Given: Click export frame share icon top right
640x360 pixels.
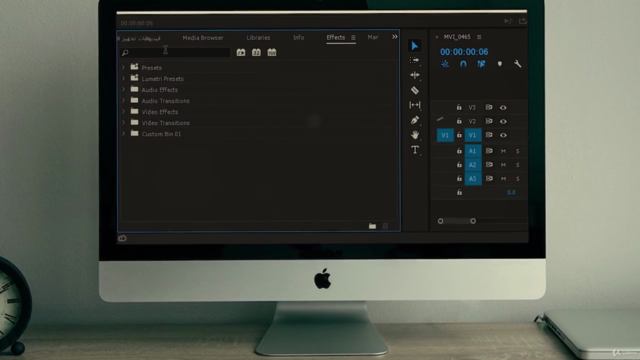Looking at the screenshot, I should click(x=522, y=21).
